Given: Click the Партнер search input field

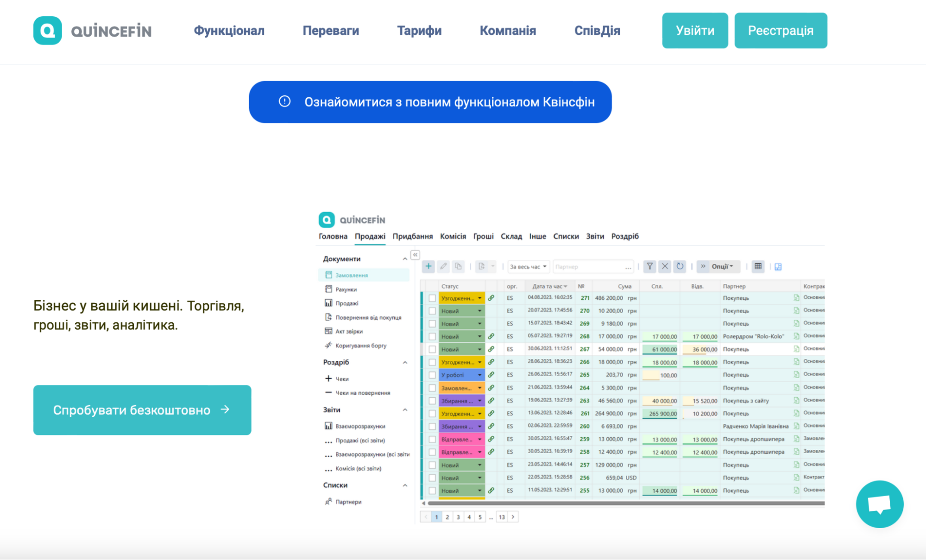Looking at the screenshot, I should coord(593,267).
